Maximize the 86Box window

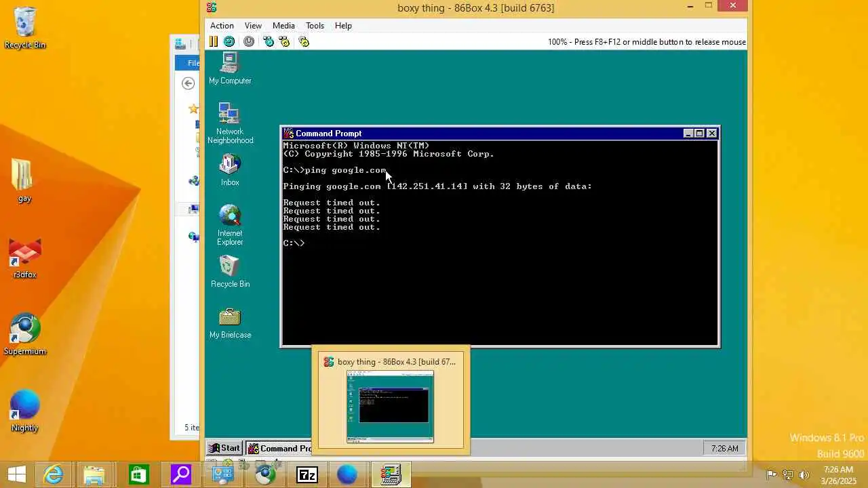click(x=709, y=6)
